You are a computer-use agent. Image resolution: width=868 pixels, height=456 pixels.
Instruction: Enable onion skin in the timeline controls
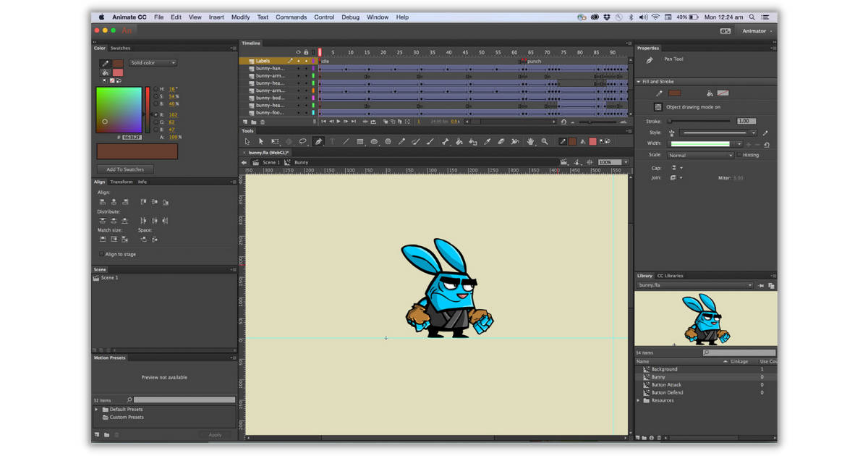386,121
